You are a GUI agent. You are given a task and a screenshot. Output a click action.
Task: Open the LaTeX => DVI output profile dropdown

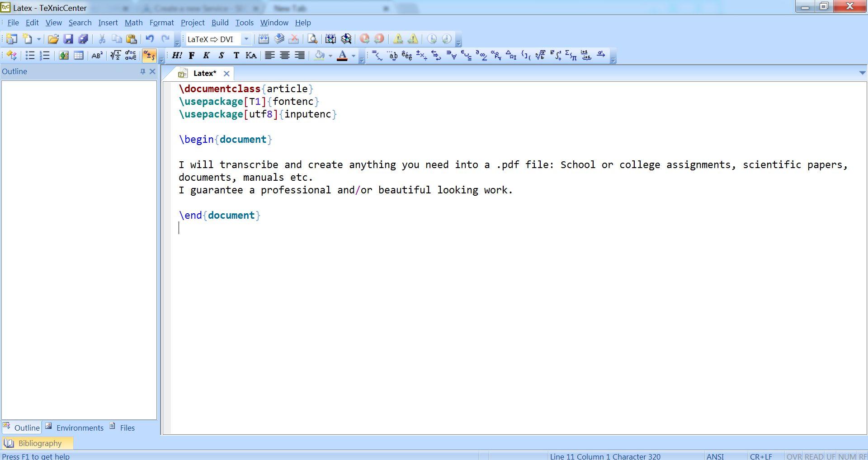[246, 39]
